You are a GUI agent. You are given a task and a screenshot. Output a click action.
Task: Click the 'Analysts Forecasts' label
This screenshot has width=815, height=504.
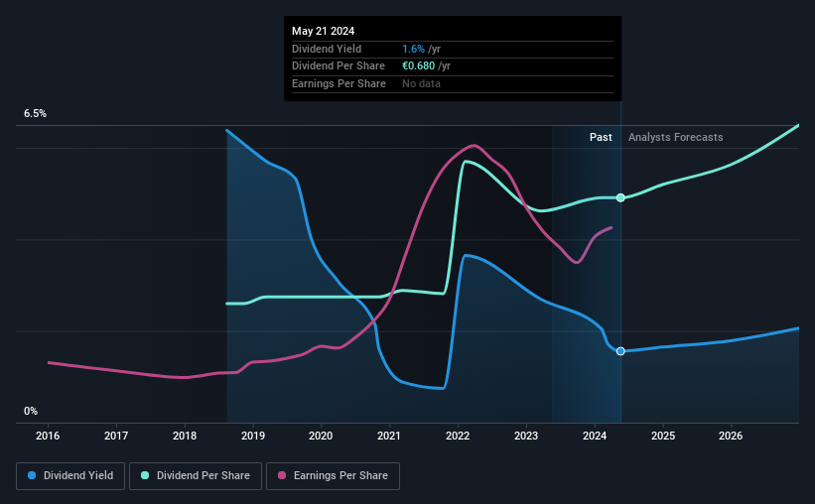(x=675, y=137)
